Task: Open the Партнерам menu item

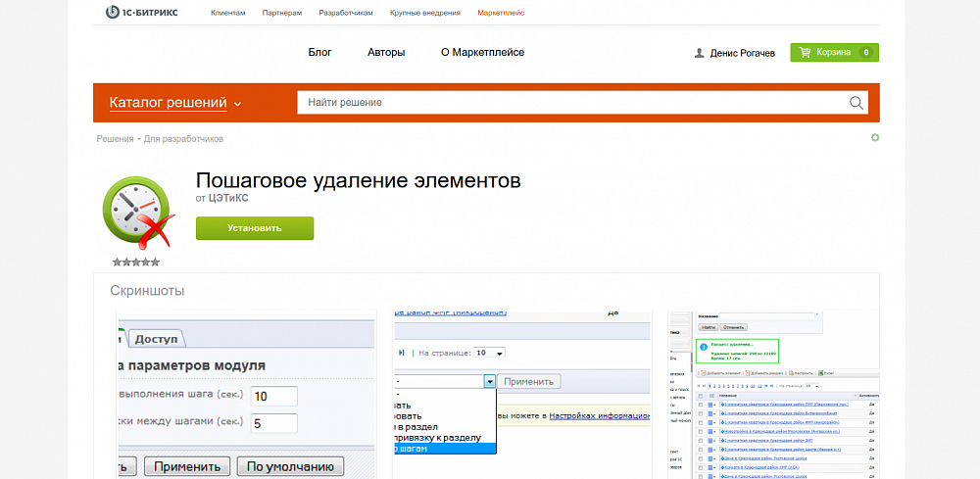Action: (x=282, y=13)
